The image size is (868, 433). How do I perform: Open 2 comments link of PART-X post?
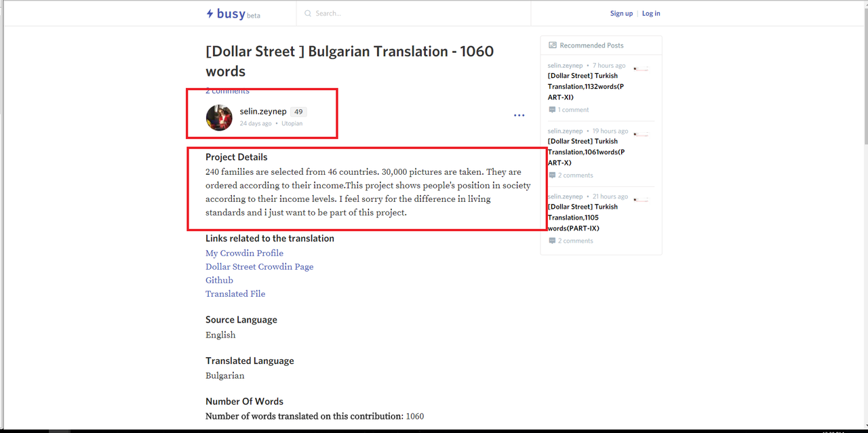(x=575, y=176)
